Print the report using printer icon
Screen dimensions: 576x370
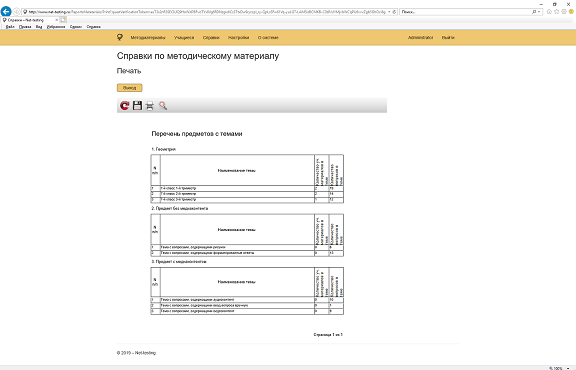pos(150,106)
